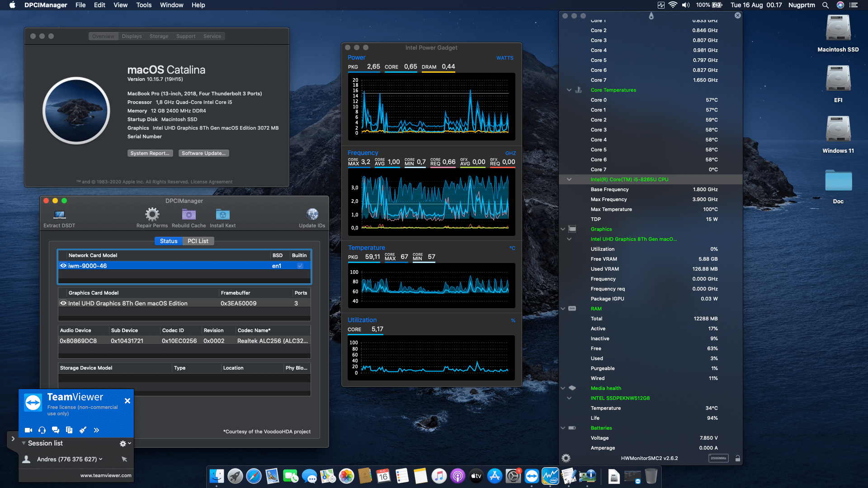Click TeamViewer whiteboard brush icon

pos(83,430)
